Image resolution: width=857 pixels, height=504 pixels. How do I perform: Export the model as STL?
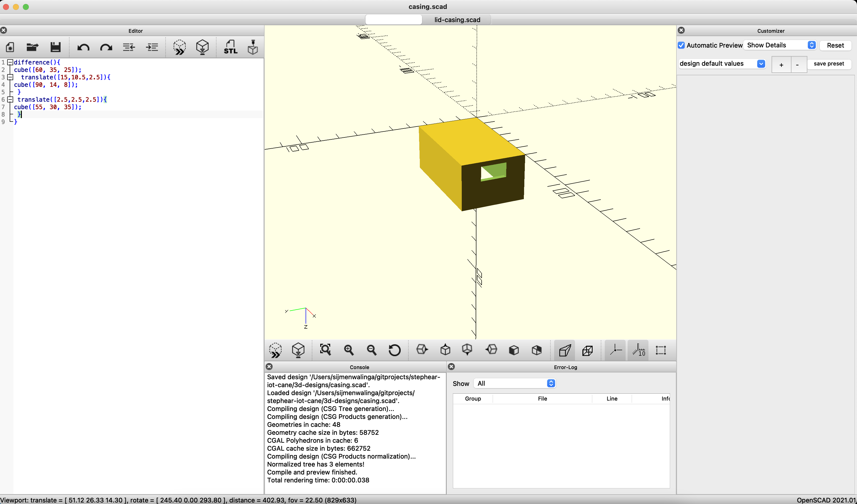(231, 47)
